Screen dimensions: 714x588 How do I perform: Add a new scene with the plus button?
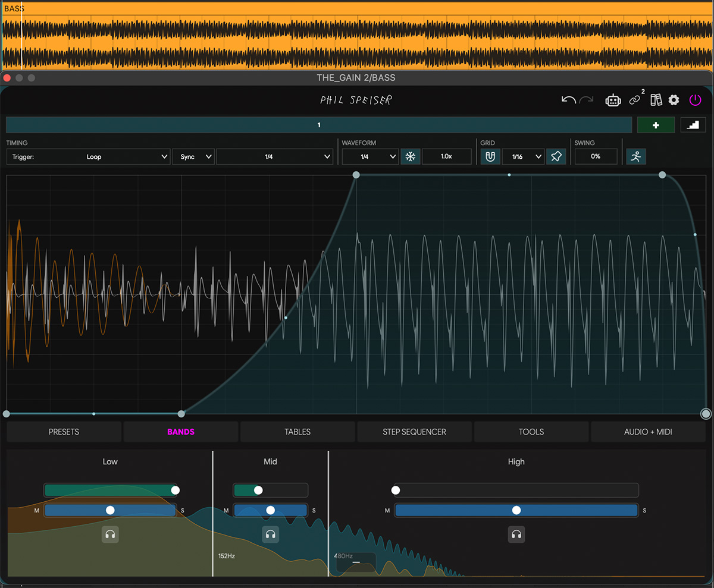click(656, 125)
